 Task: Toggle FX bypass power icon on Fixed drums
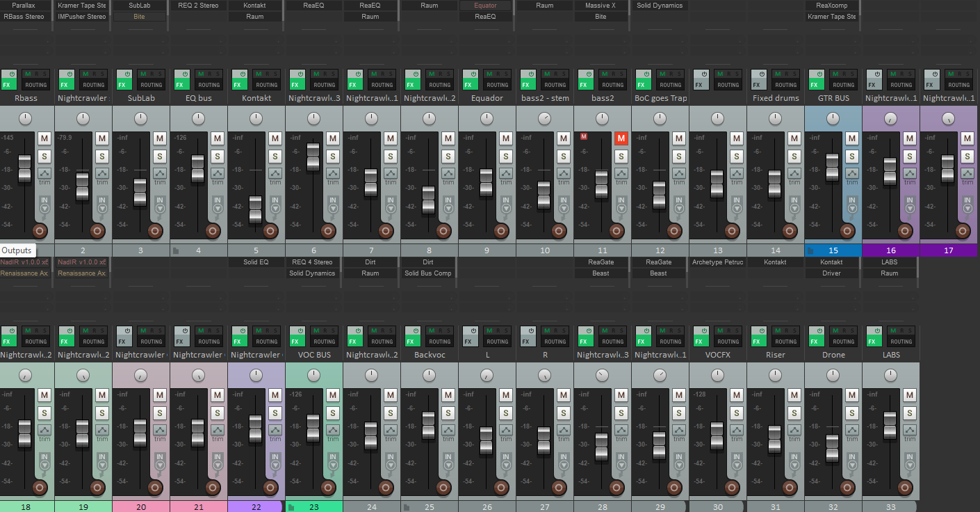(x=762, y=74)
